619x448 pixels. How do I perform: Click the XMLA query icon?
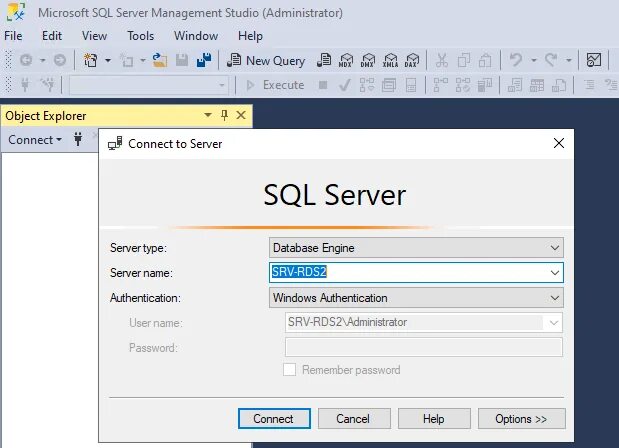[x=390, y=60]
